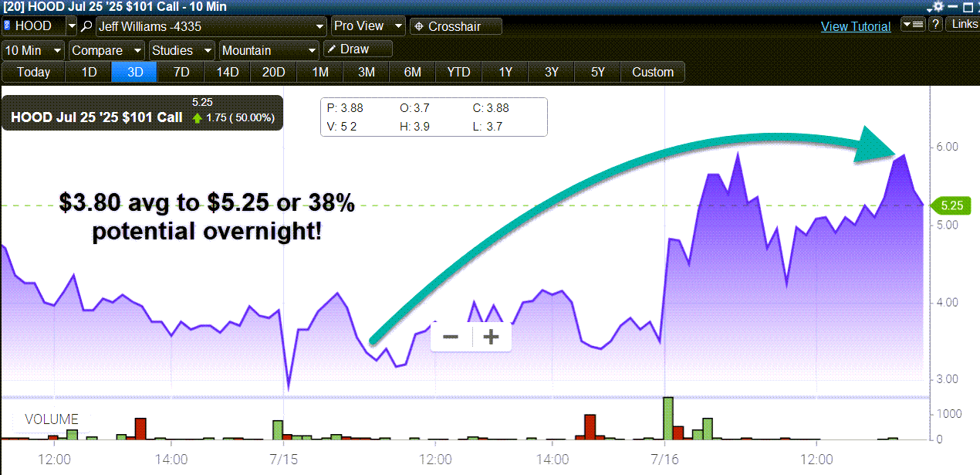Select the 7D range tab
This screenshot has height=475, width=980.
click(x=181, y=73)
